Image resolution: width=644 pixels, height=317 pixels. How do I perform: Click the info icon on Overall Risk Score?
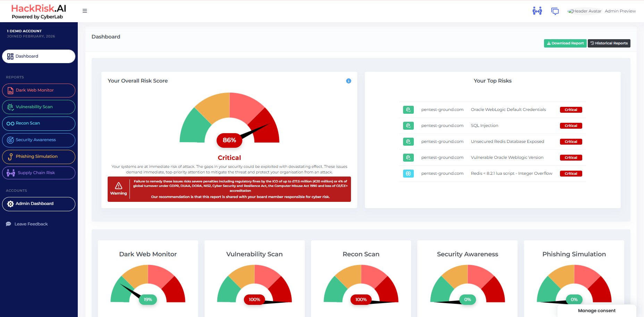point(349,81)
